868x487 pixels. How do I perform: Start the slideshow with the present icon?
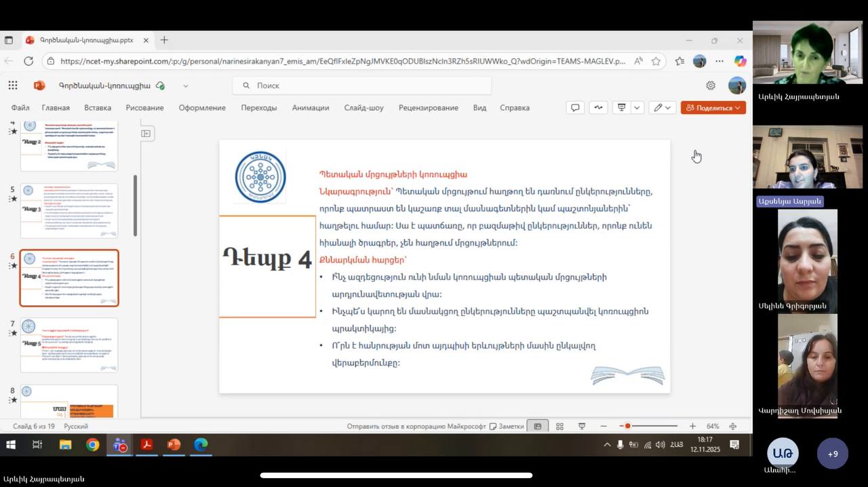tap(621, 108)
